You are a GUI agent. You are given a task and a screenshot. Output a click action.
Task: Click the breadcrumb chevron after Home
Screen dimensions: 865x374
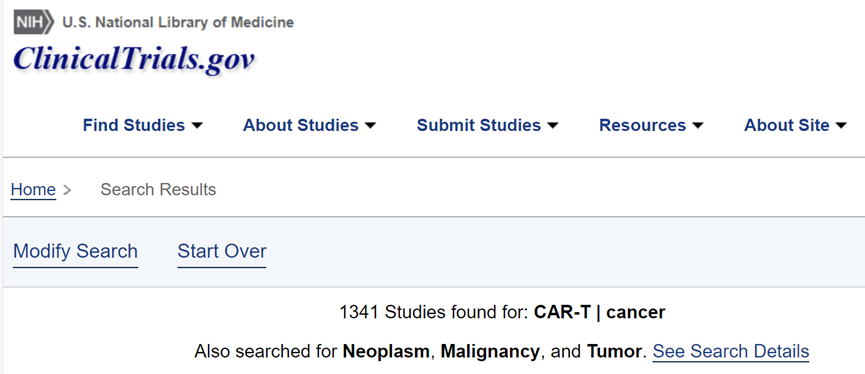[x=67, y=190]
